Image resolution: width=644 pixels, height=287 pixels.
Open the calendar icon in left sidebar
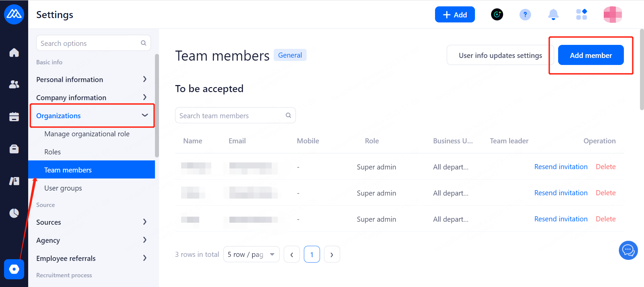[14, 117]
